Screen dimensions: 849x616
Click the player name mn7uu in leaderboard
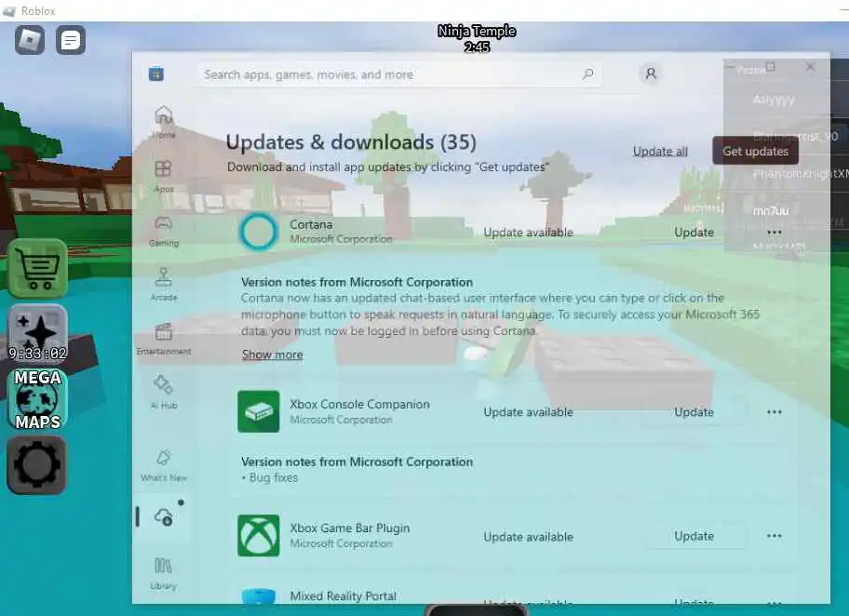pos(771,210)
